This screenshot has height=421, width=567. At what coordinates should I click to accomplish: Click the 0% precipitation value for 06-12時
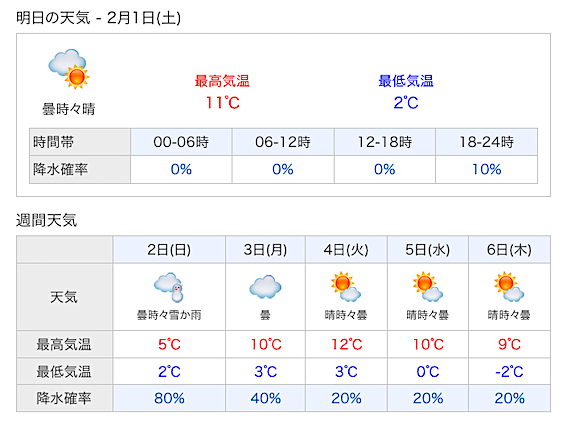pos(283,169)
